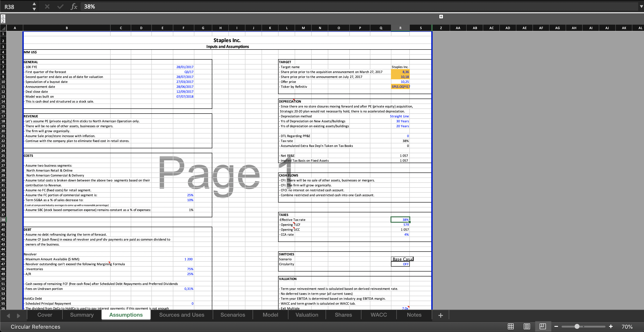The height and width of the screenshot is (332, 644).
Task: Switch to the Cover sheet tab
Action: click(x=45, y=315)
